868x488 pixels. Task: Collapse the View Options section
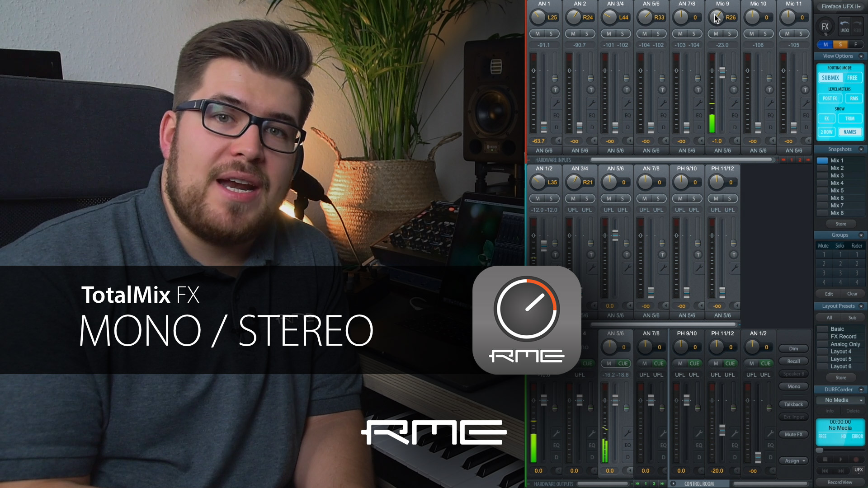861,56
